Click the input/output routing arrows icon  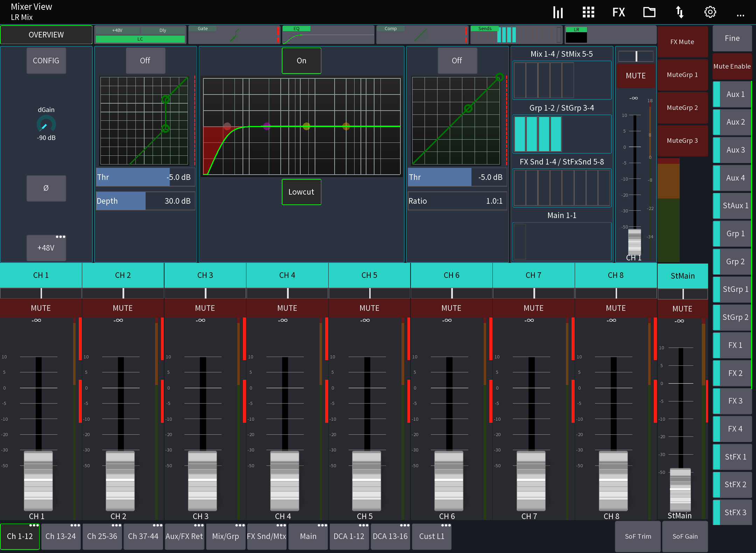679,12
